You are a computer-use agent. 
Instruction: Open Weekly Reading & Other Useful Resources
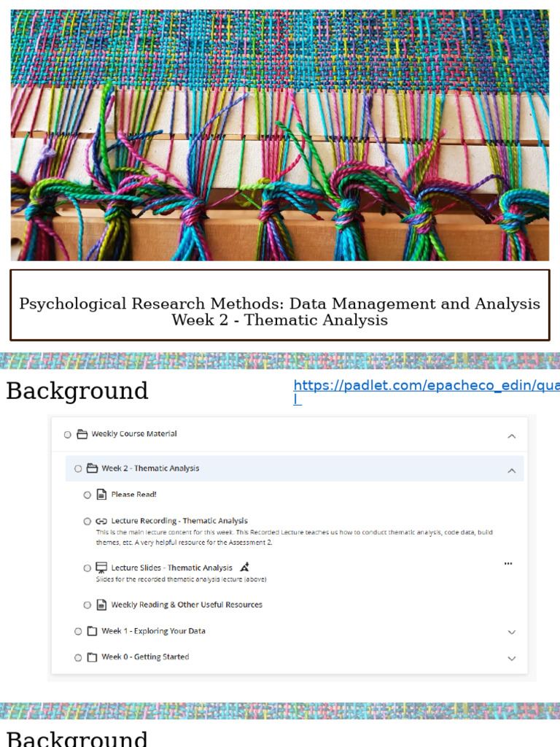click(187, 605)
